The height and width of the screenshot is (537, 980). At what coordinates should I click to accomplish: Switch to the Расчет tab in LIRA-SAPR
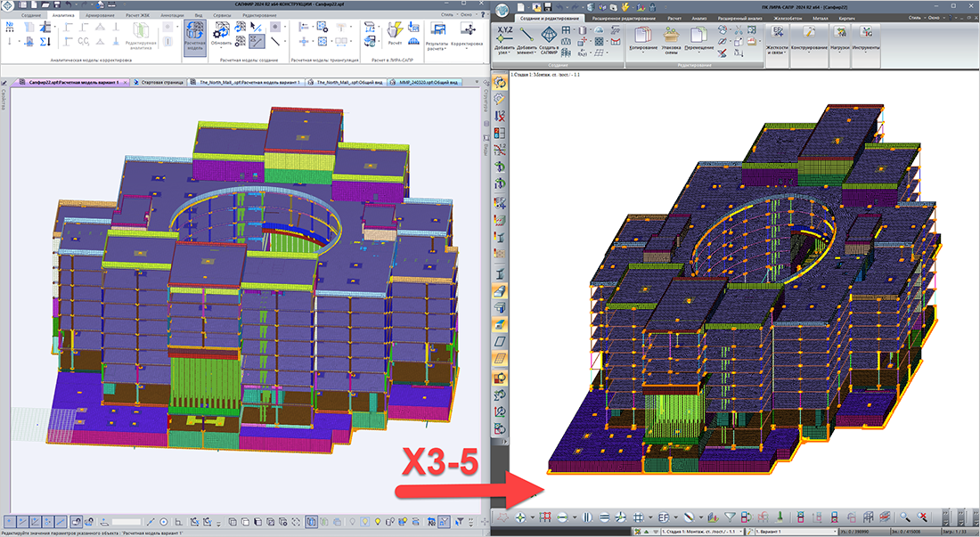pos(674,18)
